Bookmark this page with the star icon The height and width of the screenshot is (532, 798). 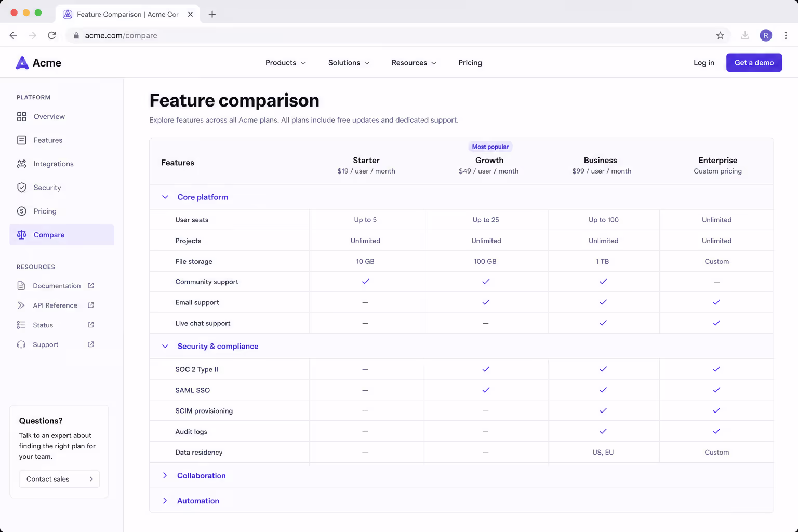pyautogui.click(x=720, y=35)
